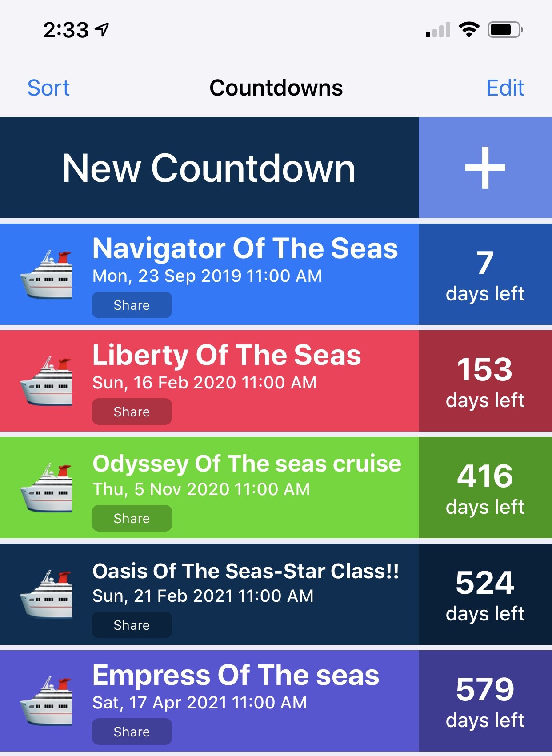Viewport: 552px width, 756px height.
Task: Share the Oasis Of The Seas-Star Class countdown
Action: tap(132, 625)
